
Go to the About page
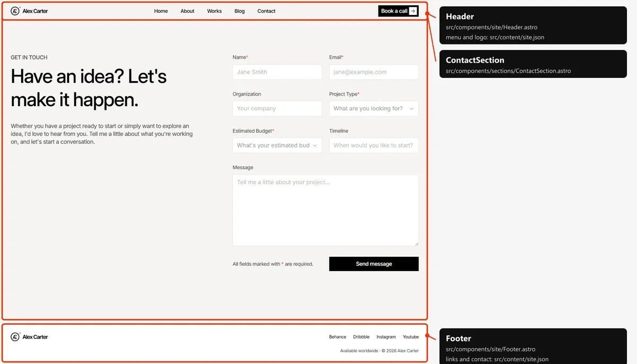[187, 11]
